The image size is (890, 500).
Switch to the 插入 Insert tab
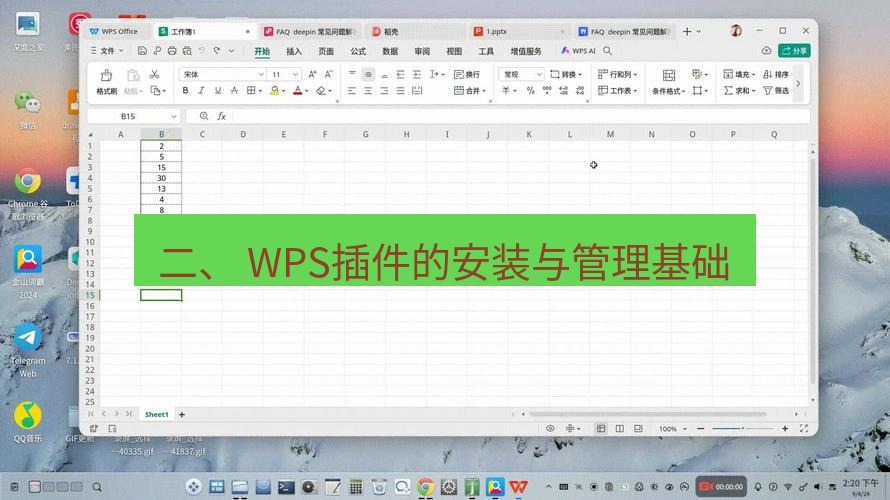pyautogui.click(x=293, y=51)
